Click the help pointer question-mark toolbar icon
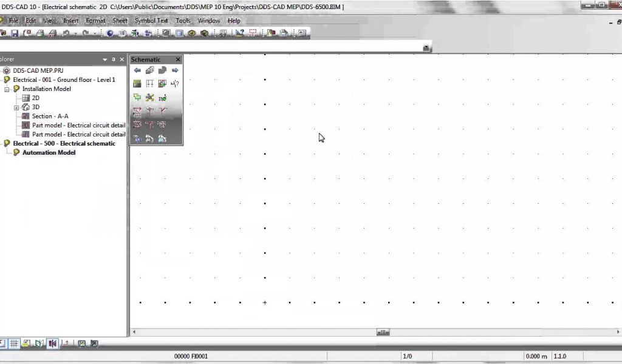Screen dimensions: 622x364 [x=240, y=33]
